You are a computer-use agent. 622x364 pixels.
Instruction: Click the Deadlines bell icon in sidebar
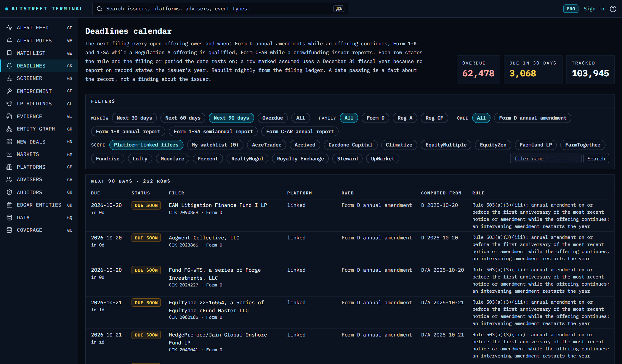[x=9, y=66]
